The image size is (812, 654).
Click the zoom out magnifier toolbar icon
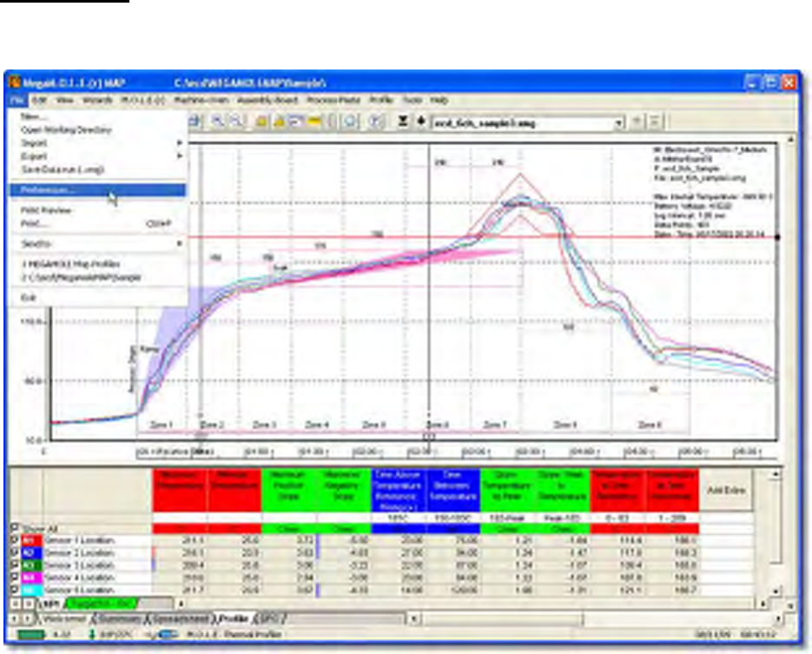pyautogui.click(x=236, y=122)
